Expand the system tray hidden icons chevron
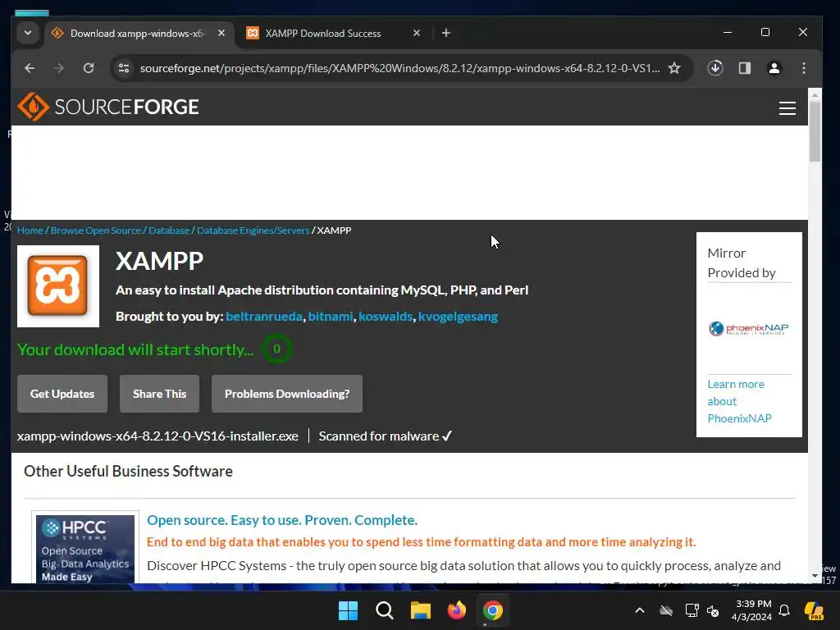Image resolution: width=840 pixels, height=630 pixels. pyautogui.click(x=640, y=610)
